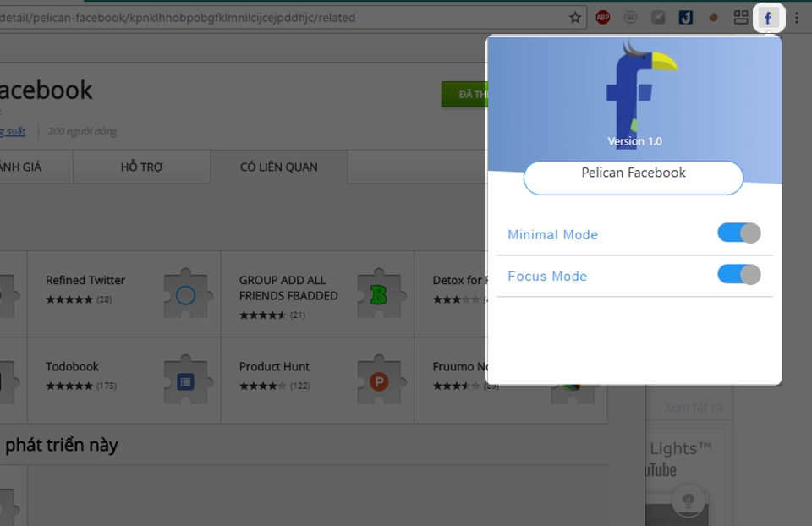Click the Pelican Facebook title box
Viewport: 812px width, 526px height.
634,178
